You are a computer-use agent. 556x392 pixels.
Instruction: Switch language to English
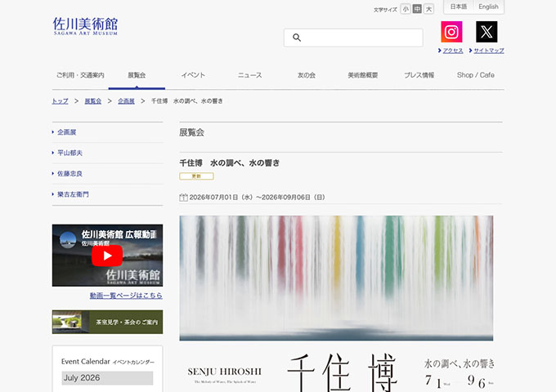click(x=488, y=7)
